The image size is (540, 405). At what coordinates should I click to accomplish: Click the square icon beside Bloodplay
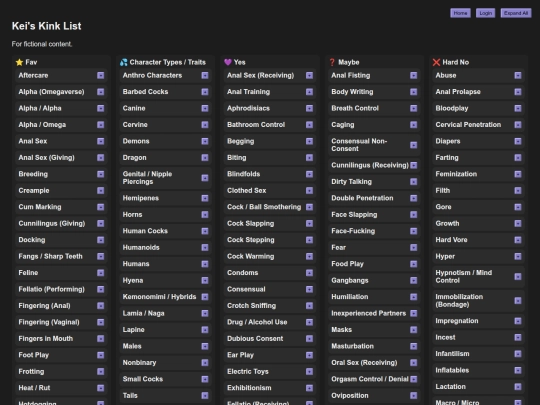pyautogui.click(x=518, y=108)
